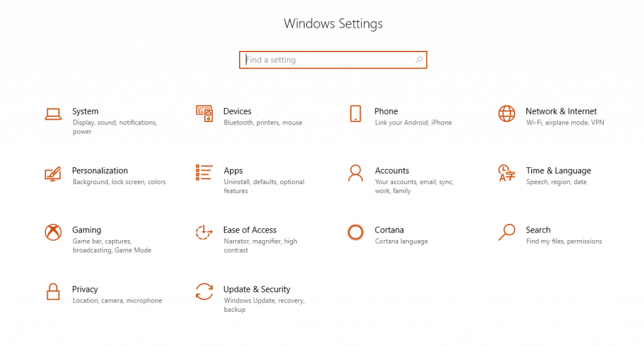
Task: Open Gaming settings title
Action: [87, 230]
